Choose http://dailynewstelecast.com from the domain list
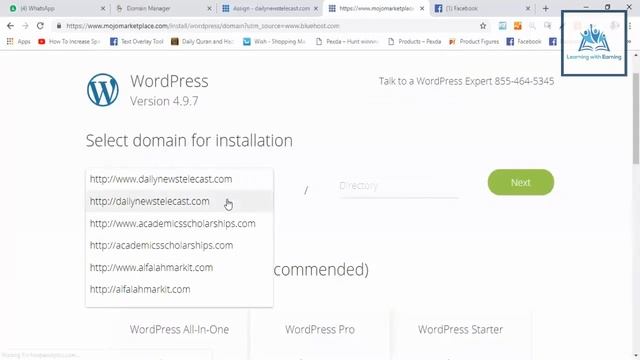 tap(179, 201)
